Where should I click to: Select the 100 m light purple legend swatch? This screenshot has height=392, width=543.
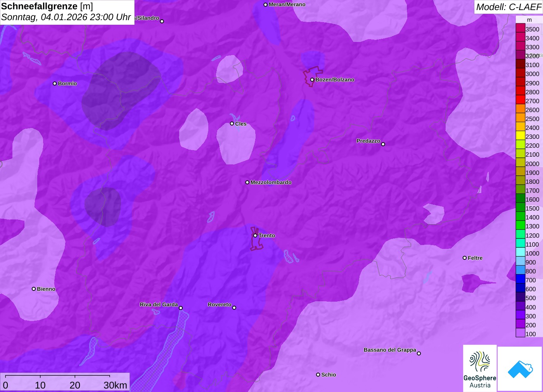(x=520, y=333)
